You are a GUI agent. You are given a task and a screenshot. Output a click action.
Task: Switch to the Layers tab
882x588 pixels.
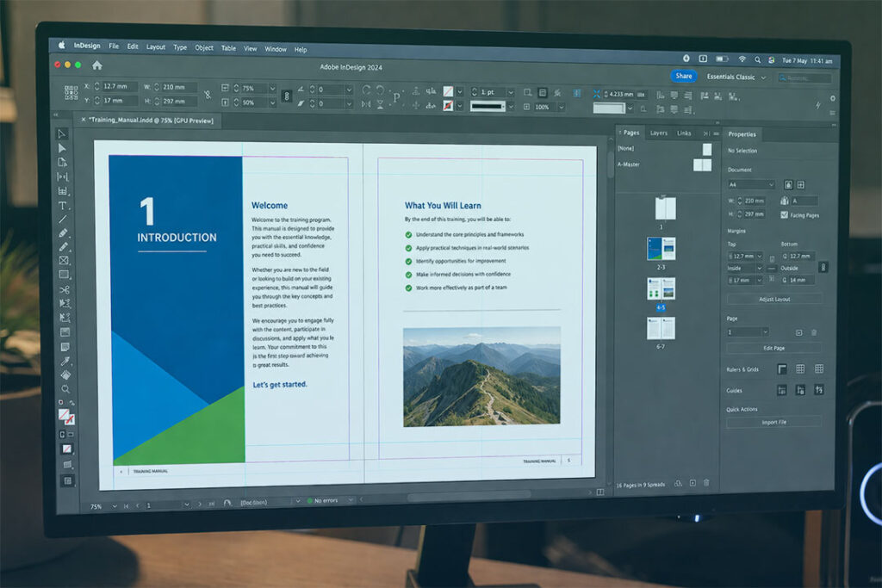[658, 133]
